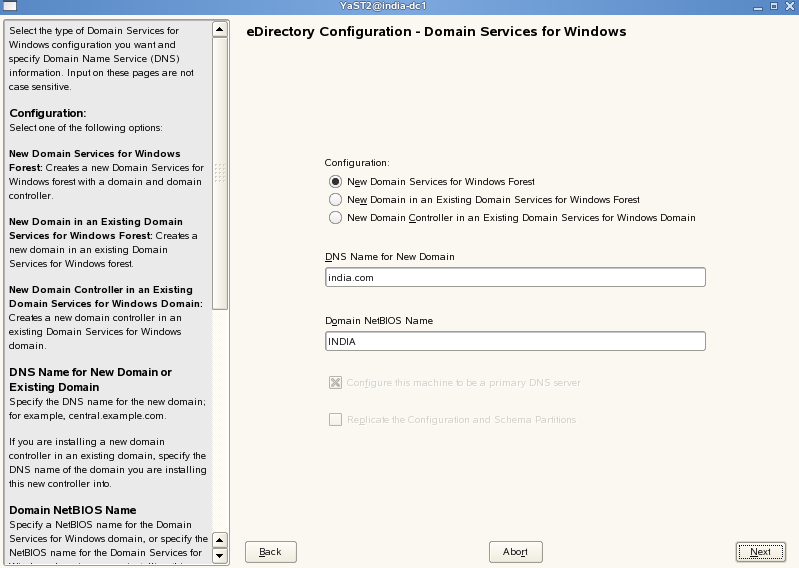Select New Domain in an Existing Forest option
The width and height of the screenshot is (799, 568).
335,200
